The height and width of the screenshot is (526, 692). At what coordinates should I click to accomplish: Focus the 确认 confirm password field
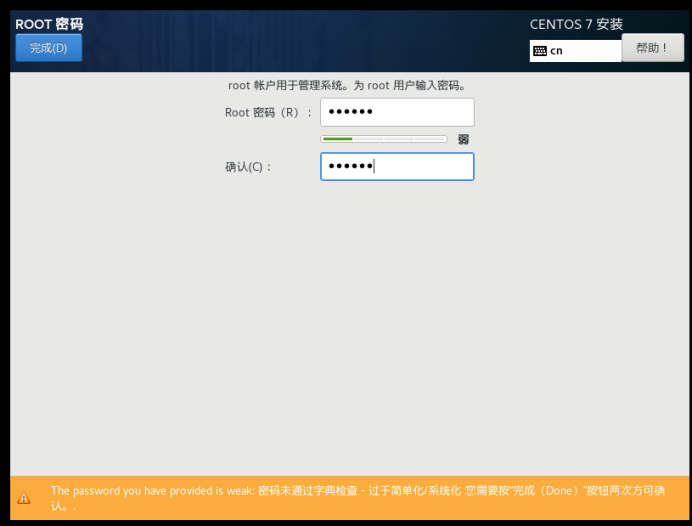coord(397,166)
